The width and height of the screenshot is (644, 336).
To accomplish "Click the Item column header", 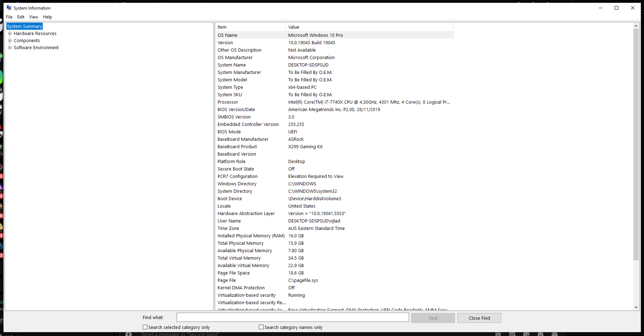I will (250, 27).
